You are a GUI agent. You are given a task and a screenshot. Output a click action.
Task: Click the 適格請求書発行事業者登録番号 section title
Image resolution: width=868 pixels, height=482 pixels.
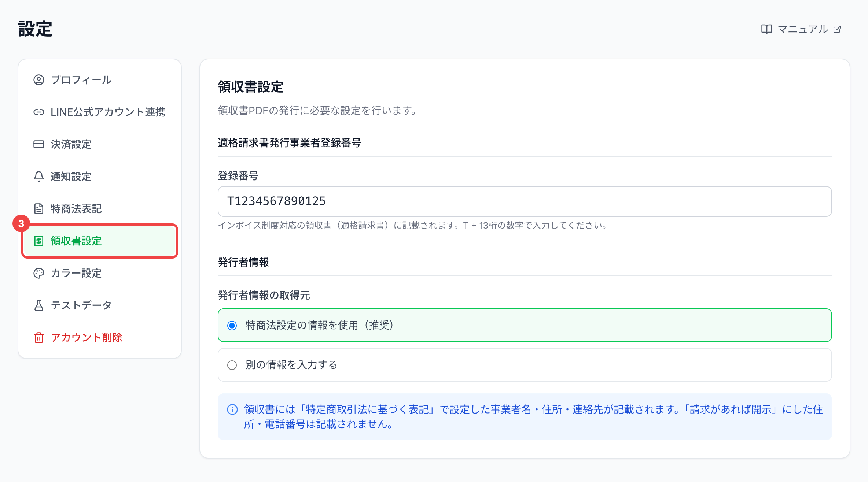(x=290, y=143)
